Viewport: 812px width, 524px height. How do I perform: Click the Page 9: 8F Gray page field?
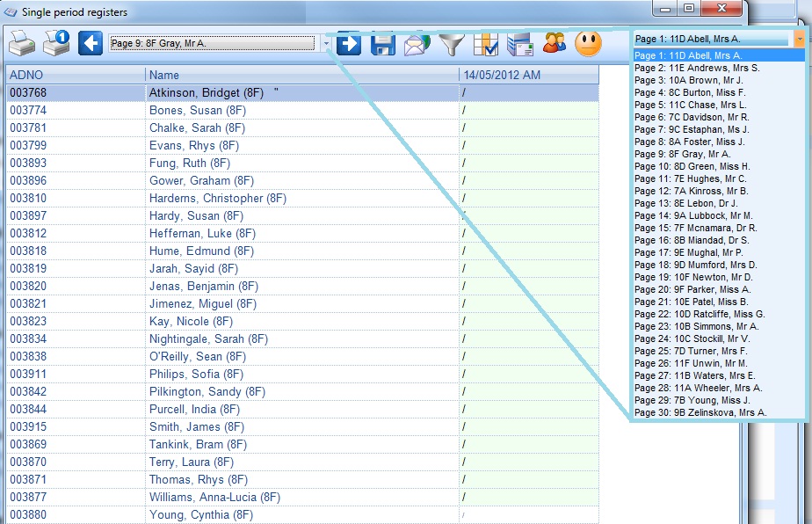tap(213, 43)
